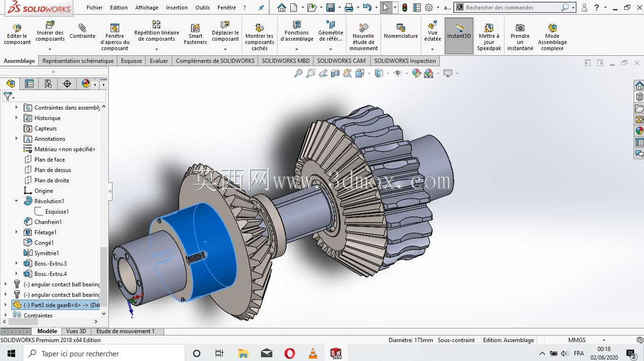This screenshot has width=644, height=361.
Task: Expand Part3 side gearB<6> component
Action: [6, 305]
